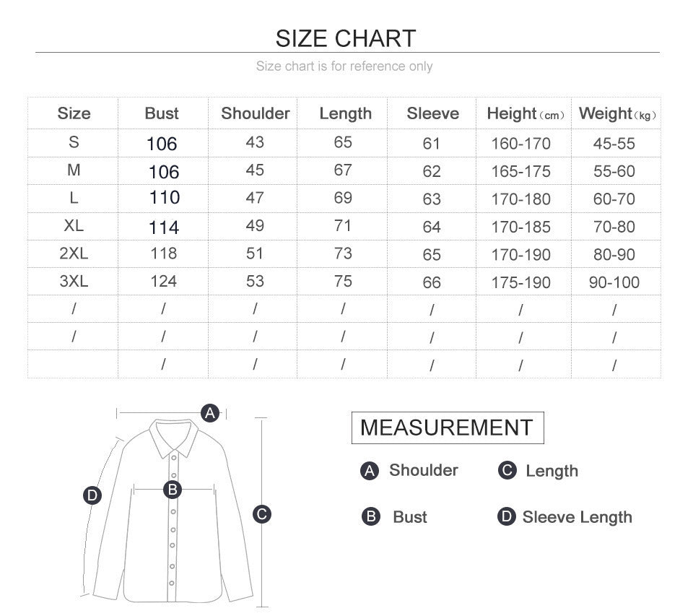The height and width of the screenshot is (616, 693).
Task: Click the C marker right of the shirt
Action: click(261, 514)
